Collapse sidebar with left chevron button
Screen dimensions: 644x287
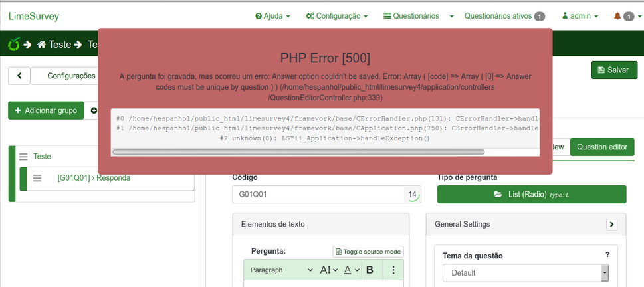pos(19,76)
